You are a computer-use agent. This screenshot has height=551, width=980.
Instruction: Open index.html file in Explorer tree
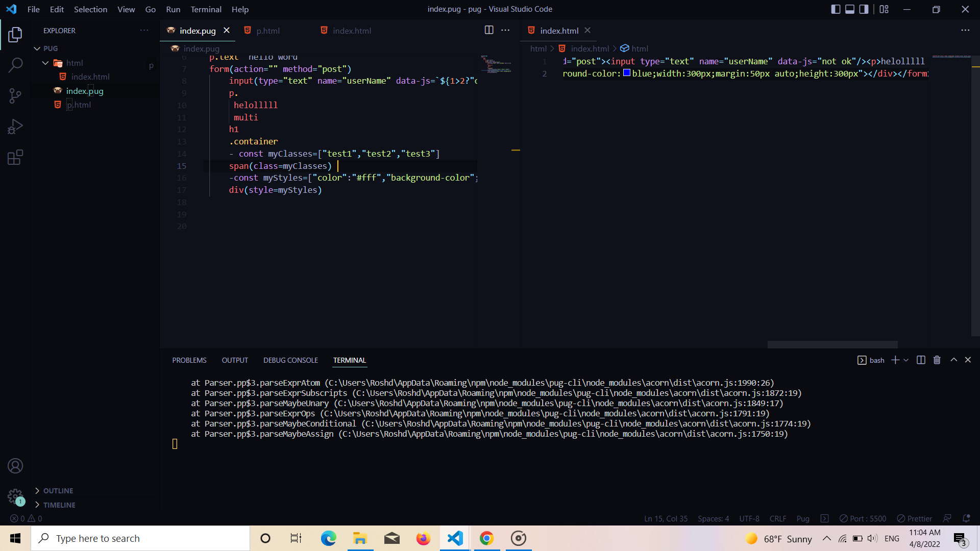coord(90,77)
